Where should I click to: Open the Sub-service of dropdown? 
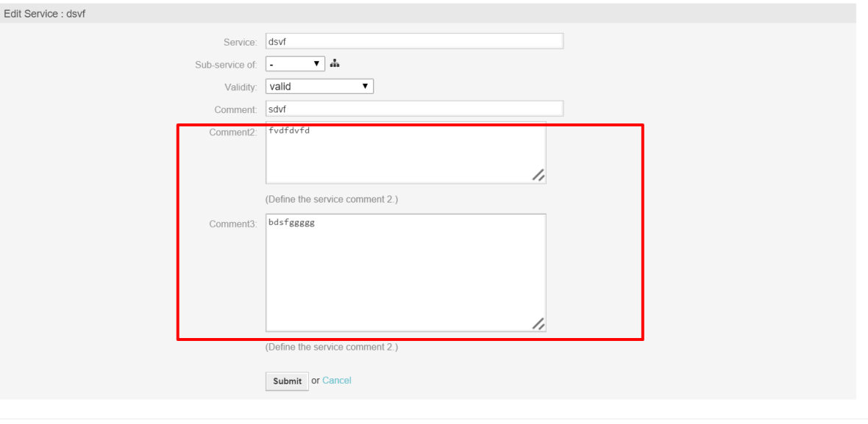click(x=293, y=64)
